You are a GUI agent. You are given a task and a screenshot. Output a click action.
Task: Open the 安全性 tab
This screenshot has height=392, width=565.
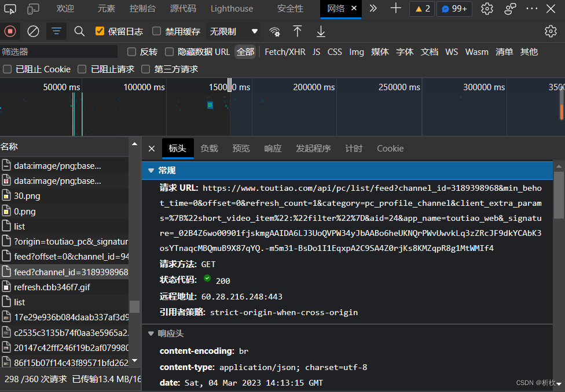291,9
